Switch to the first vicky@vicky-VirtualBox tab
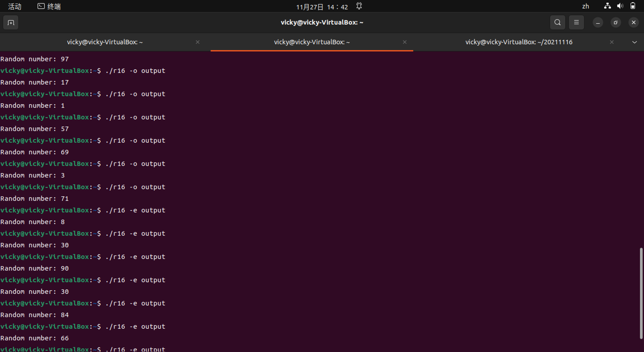The height and width of the screenshot is (352, 644). (105, 42)
